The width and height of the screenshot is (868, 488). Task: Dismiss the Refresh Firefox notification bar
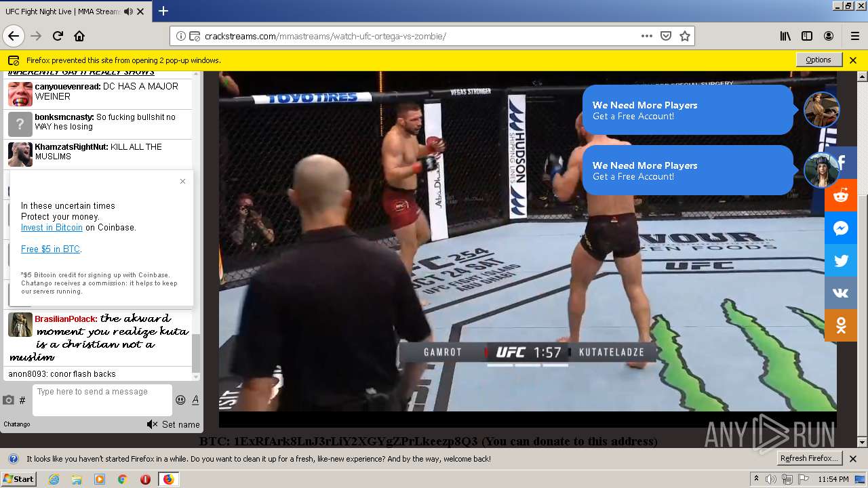click(853, 459)
